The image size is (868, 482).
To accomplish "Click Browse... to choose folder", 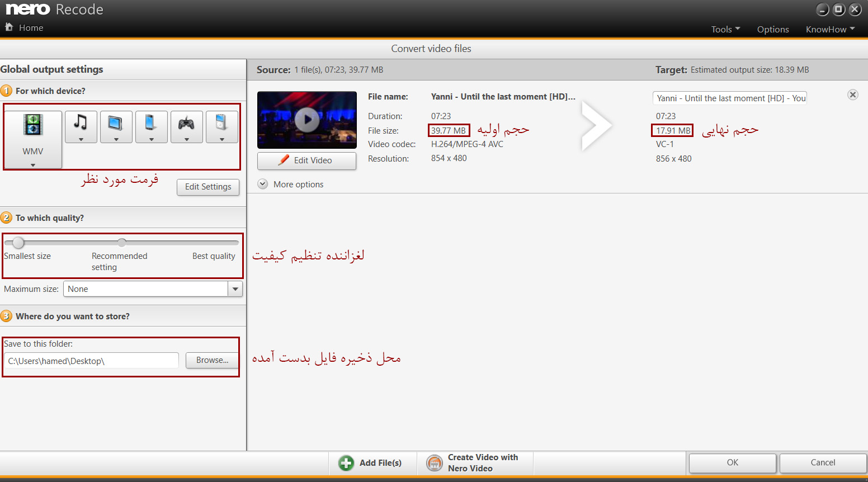I will (212, 360).
